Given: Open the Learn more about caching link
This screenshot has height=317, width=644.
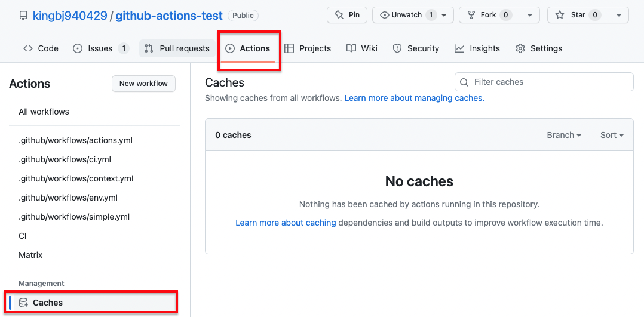Looking at the screenshot, I should [x=286, y=223].
